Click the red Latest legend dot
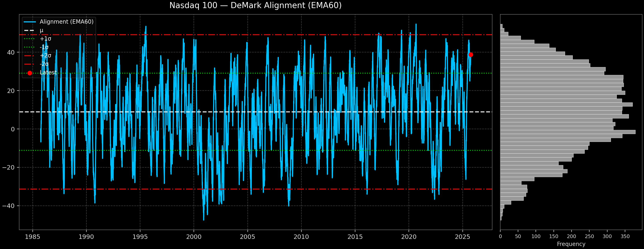The image size is (644, 249). tap(30, 73)
